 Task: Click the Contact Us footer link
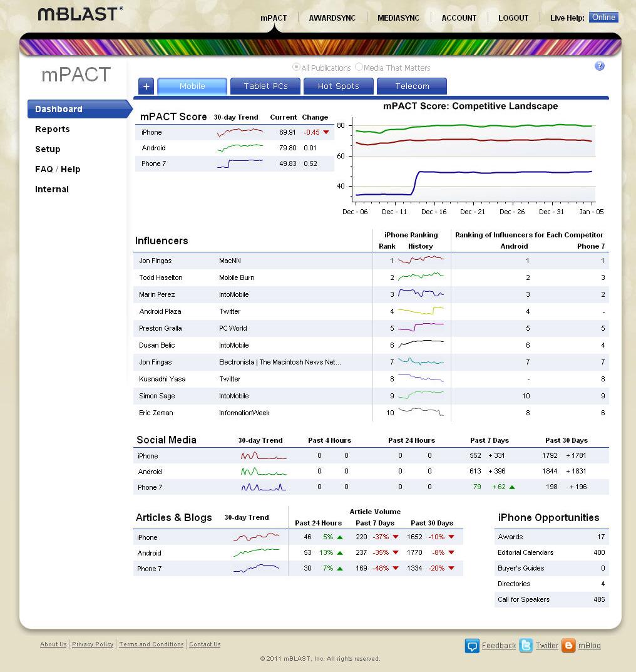point(205,644)
